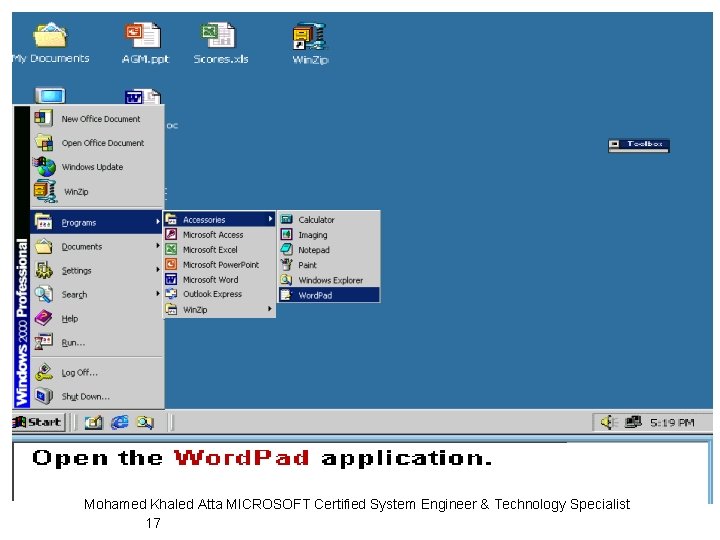Viewport: 720px width, 540px height.
Task: Open the AGM.ppt desktop file icon
Action: click(x=143, y=35)
